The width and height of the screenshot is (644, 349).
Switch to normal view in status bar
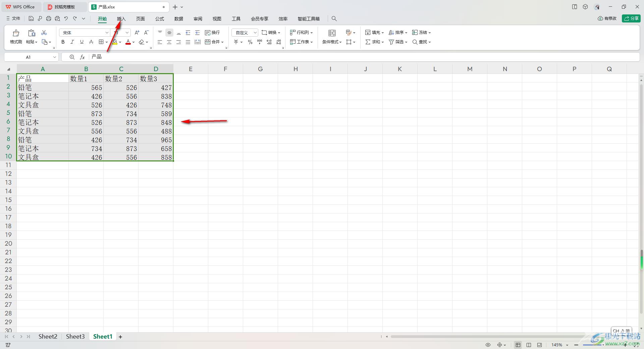(x=518, y=345)
